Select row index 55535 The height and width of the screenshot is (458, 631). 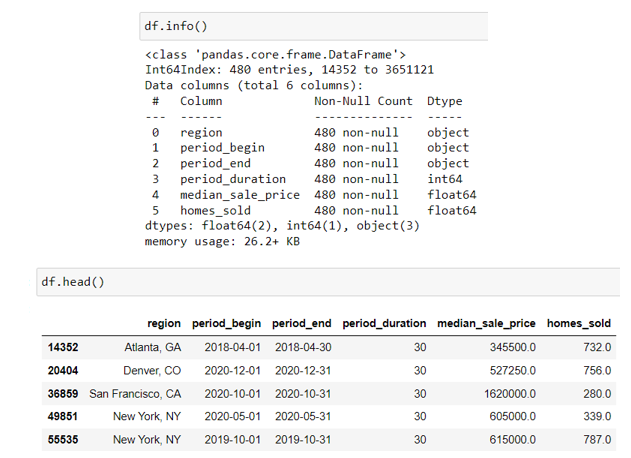63,439
